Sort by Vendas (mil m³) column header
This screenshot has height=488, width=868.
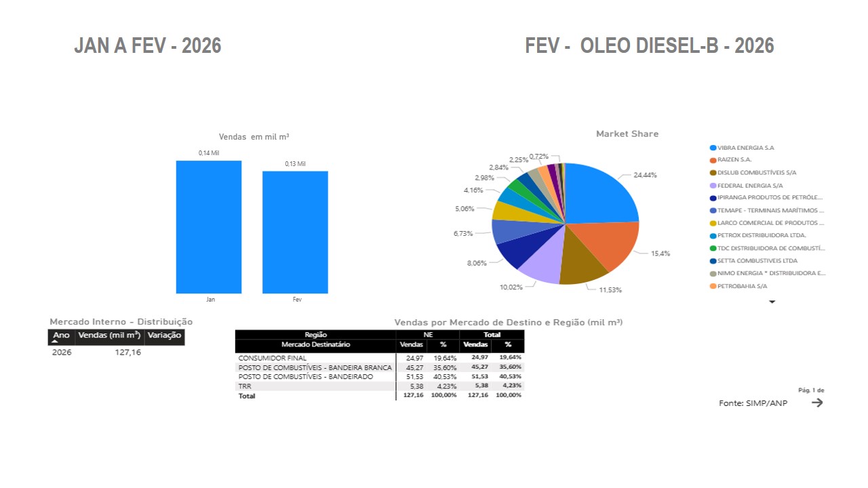109,335
